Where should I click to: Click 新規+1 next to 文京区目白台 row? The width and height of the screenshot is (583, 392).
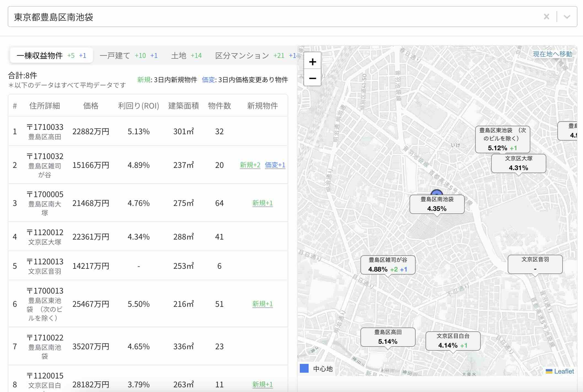coord(262,384)
